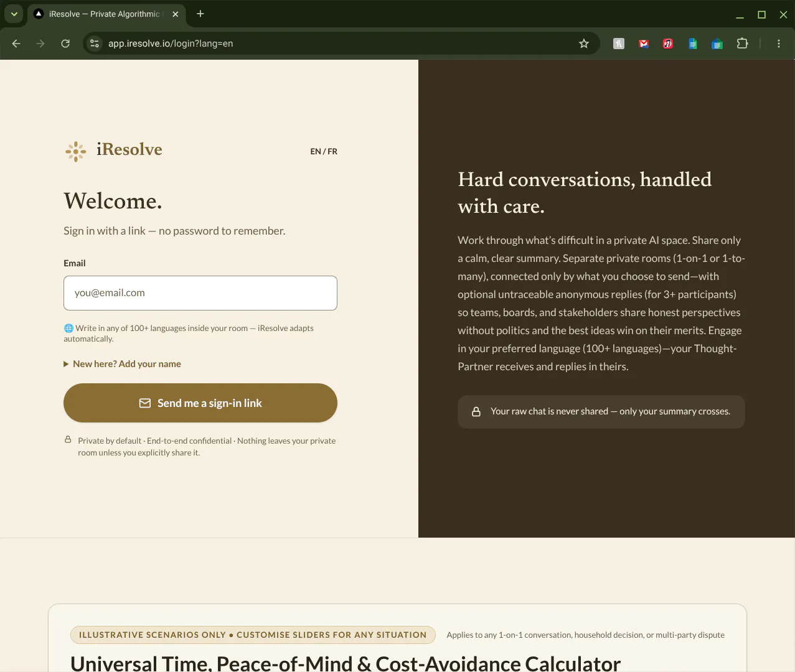Click the globe icon beside language note
Viewport: 795px width, 672px height.
pyautogui.click(x=68, y=328)
